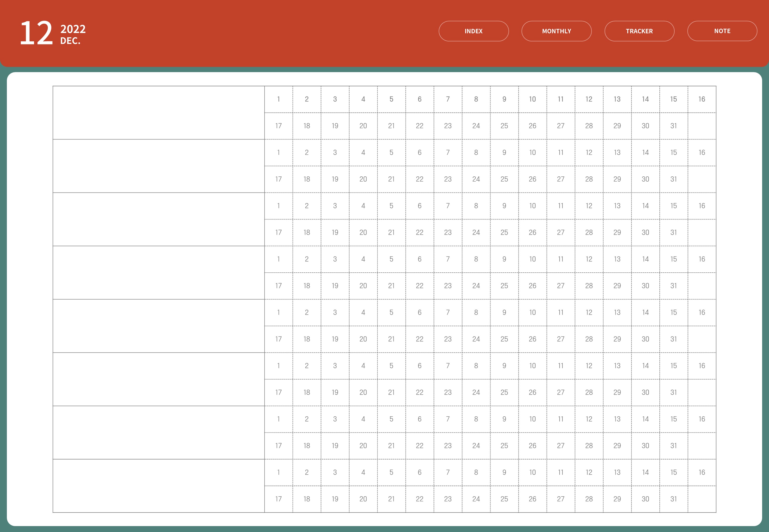Select the third habit name field
The image size is (769, 532).
[159, 219]
